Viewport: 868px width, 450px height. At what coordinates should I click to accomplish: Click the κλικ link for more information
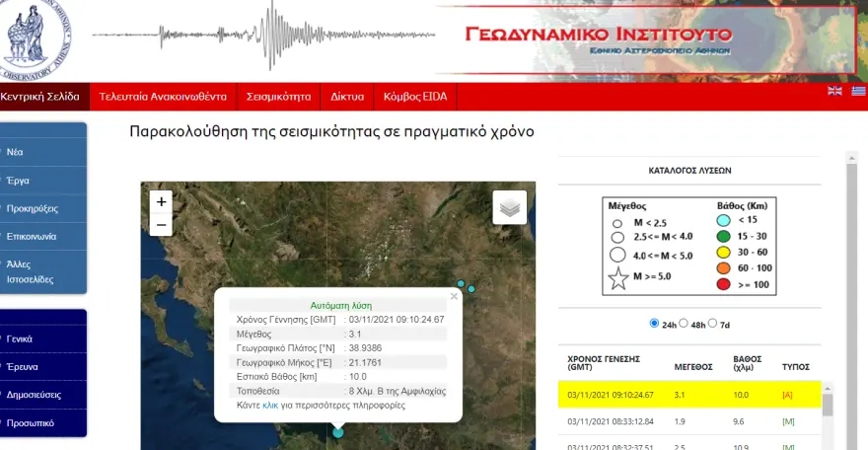coord(270,406)
